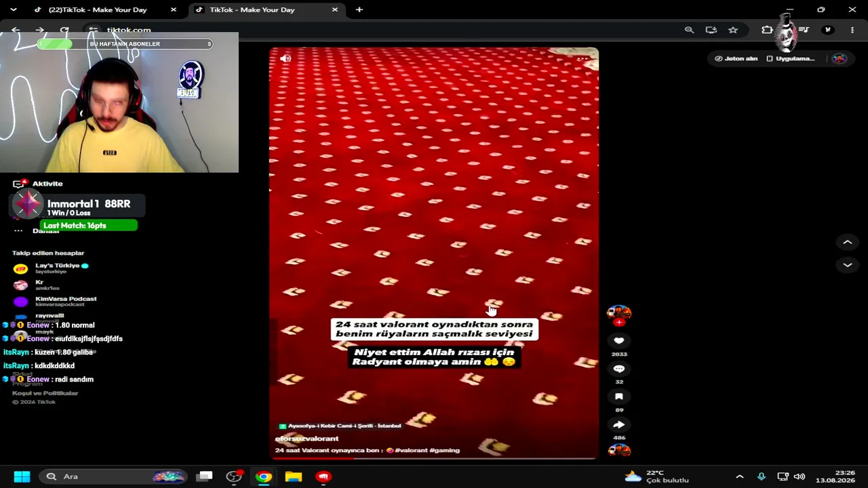The image size is (868, 488).
Task: Go to the previous video with up chevron
Action: 847,242
